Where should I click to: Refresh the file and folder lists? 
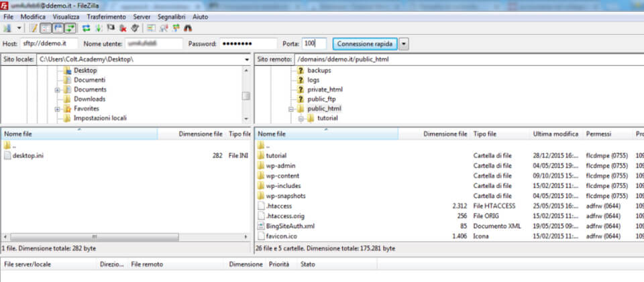[87, 28]
